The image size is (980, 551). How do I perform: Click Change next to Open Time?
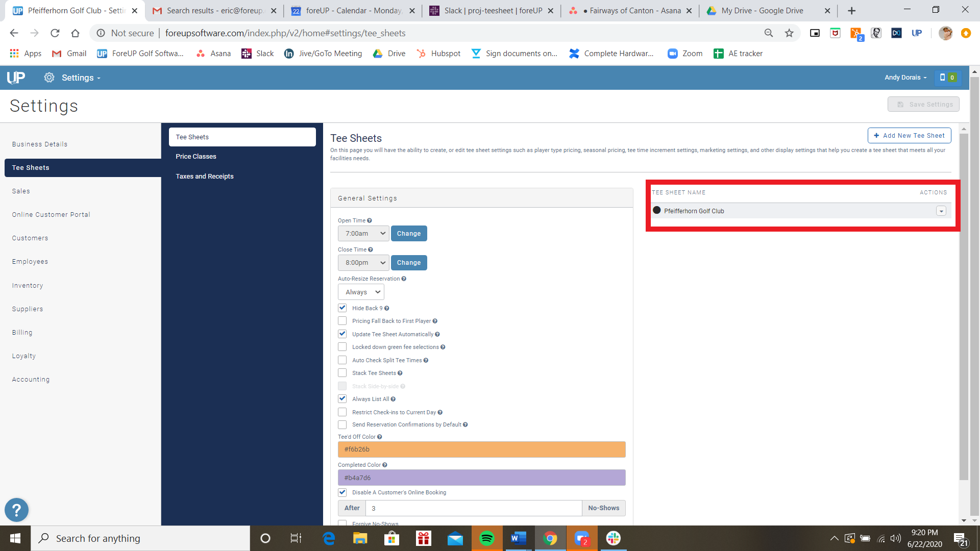point(409,234)
